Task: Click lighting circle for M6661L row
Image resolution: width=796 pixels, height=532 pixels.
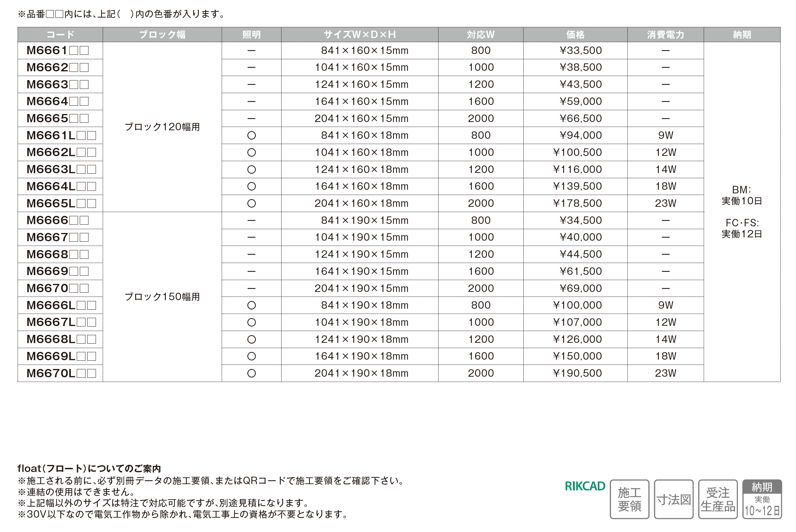Action: [x=251, y=135]
